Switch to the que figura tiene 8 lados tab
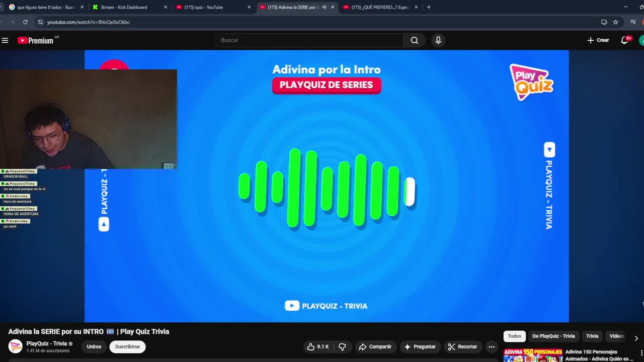The image size is (644, 362). click(x=45, y=7)
